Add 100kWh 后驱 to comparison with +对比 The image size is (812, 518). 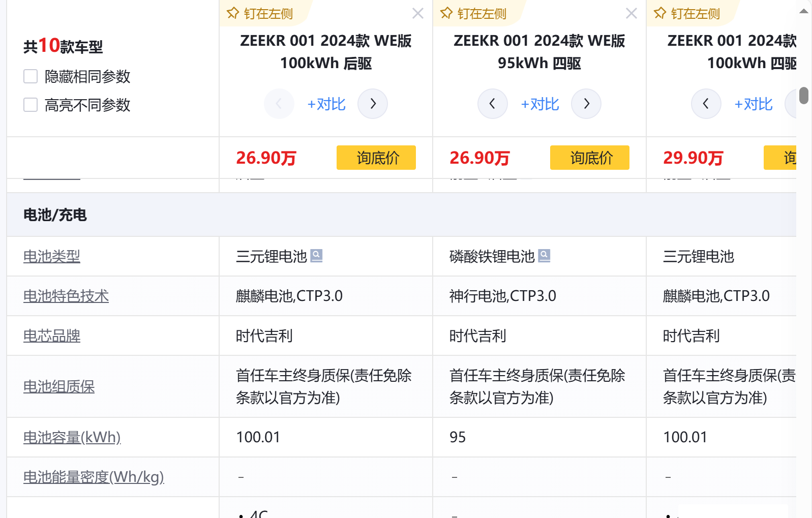point(326,104)
